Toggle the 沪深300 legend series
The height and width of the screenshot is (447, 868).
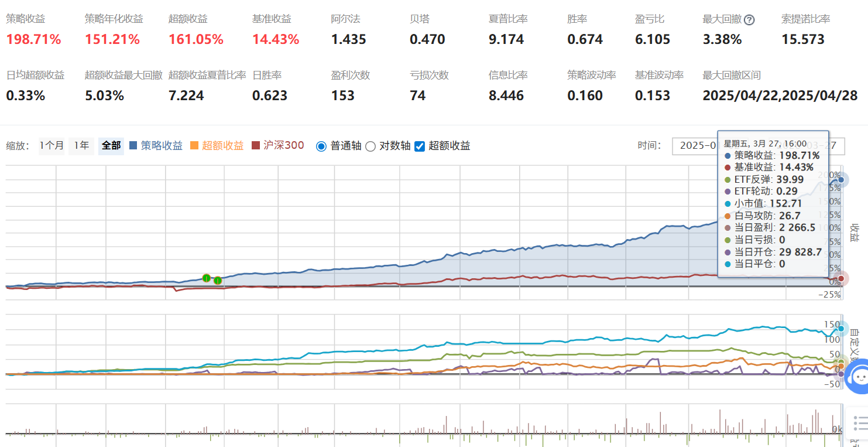pyautogui.click(x=284, y=145)
